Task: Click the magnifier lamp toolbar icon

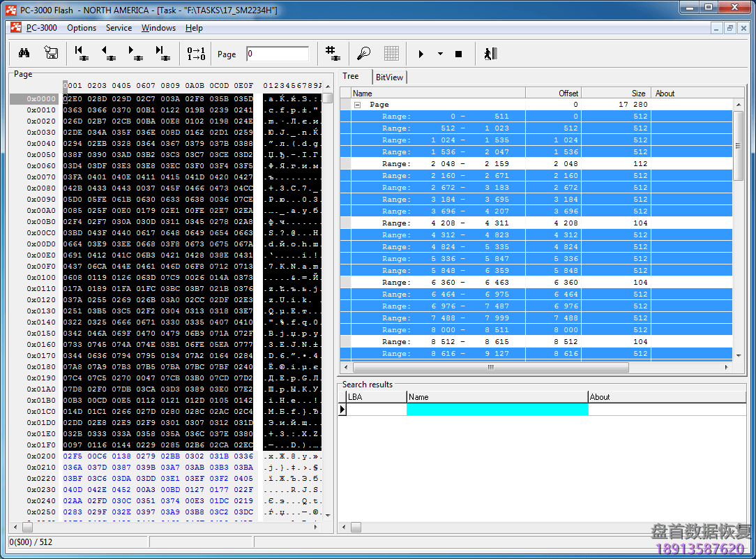Action: (x=363, y=54)
